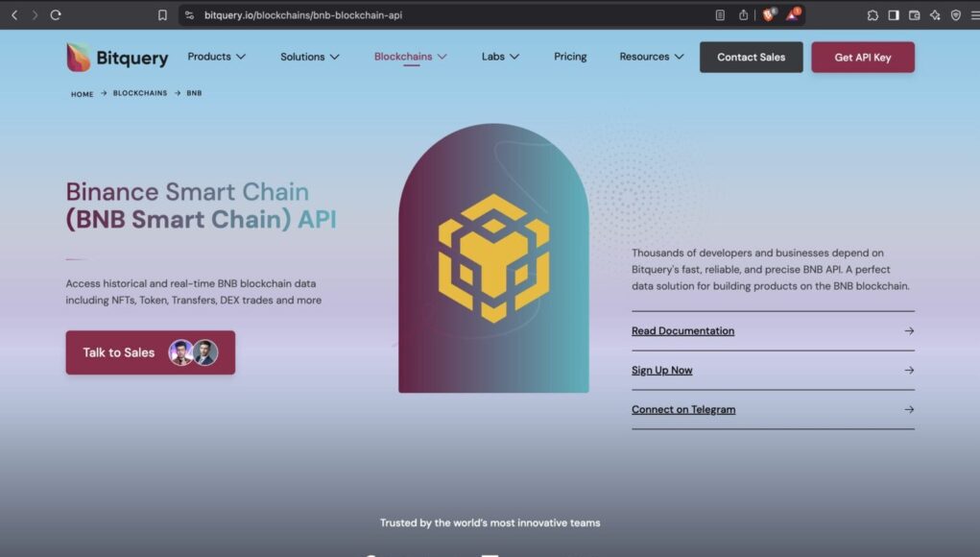Image resolution: width=980 pixels, height=557 pixels.
Task: Bookmark this page with bookmark icon
Action: click(162, 15)
